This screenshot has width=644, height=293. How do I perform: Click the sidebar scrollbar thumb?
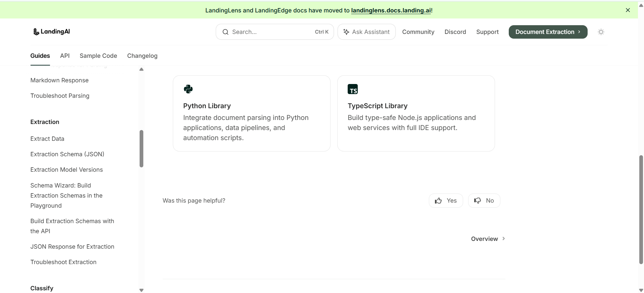[x=141, y=149]
